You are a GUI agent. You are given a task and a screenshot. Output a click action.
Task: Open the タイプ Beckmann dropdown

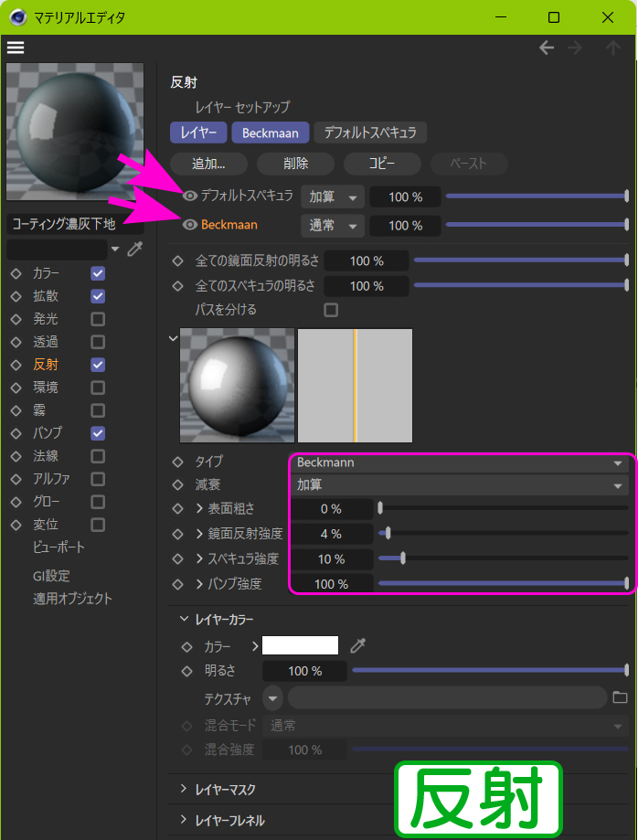coord(458,463)
